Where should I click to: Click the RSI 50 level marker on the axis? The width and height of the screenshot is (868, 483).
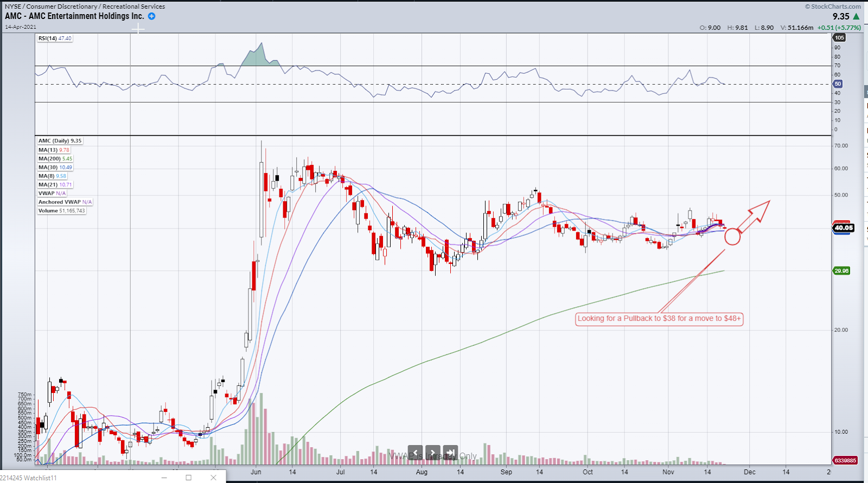[x=838, y=84]
